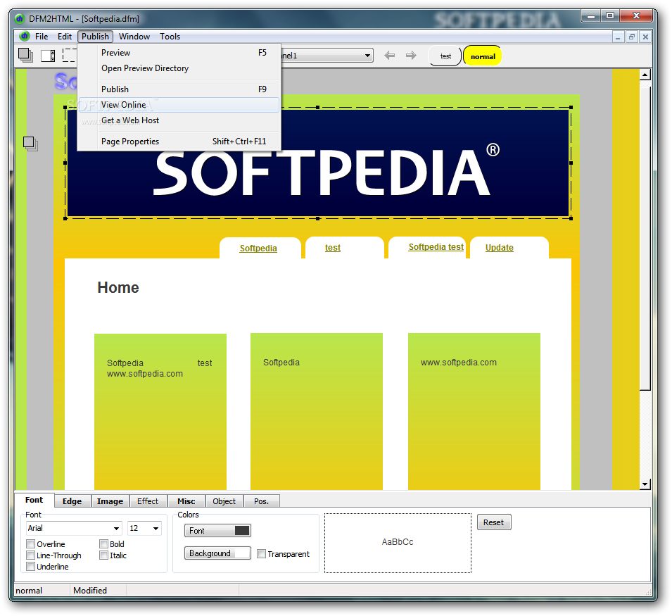Click the AaBbCc font preview box
The height and width of the screenshot is (616, 672).
click(x=398, y=543)
